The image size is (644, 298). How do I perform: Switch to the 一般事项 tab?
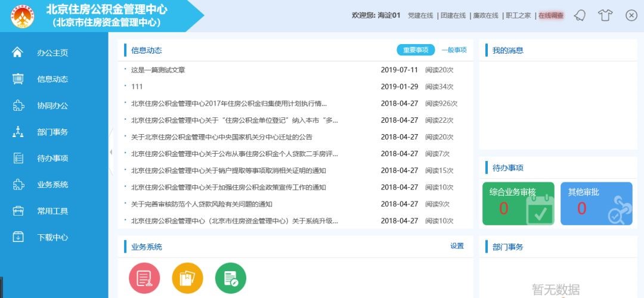click(x=454, y=50)
